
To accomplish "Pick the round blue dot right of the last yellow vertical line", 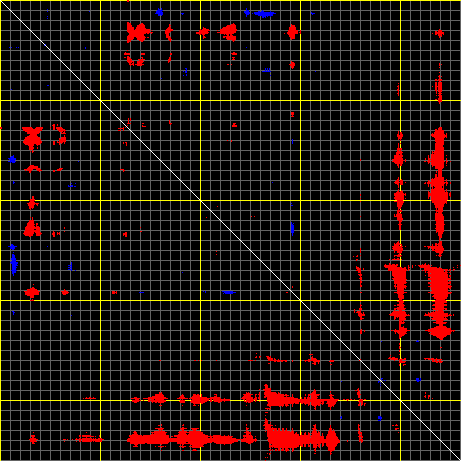I will coord(418,380).
